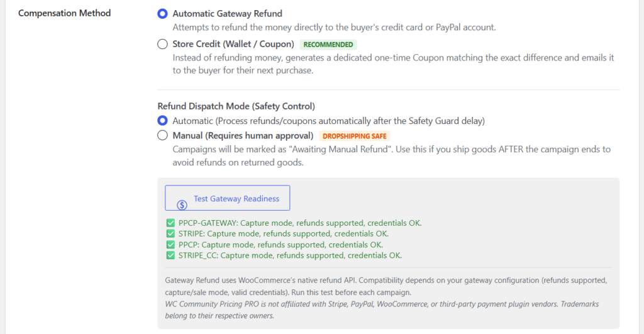Enable the Manual human approval radio button
The image size is (644, 334).
point(163,135)
